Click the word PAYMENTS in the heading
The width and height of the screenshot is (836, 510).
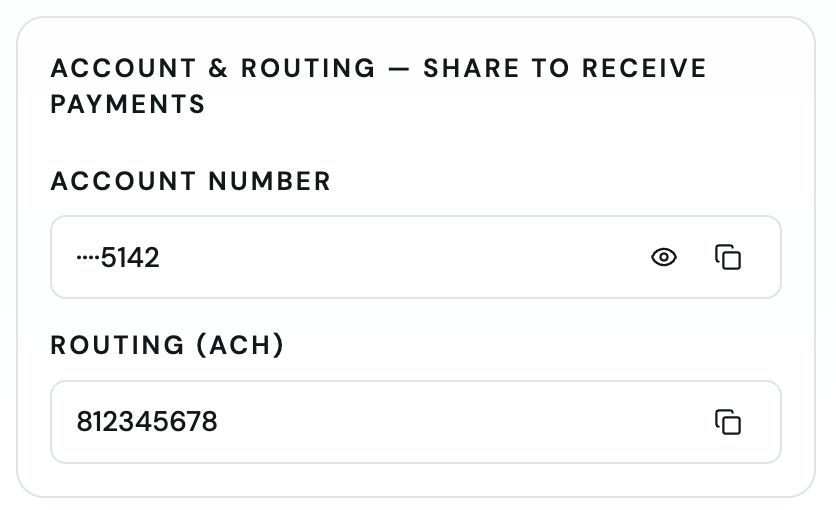pyautogui.click(x=128, y=104)
